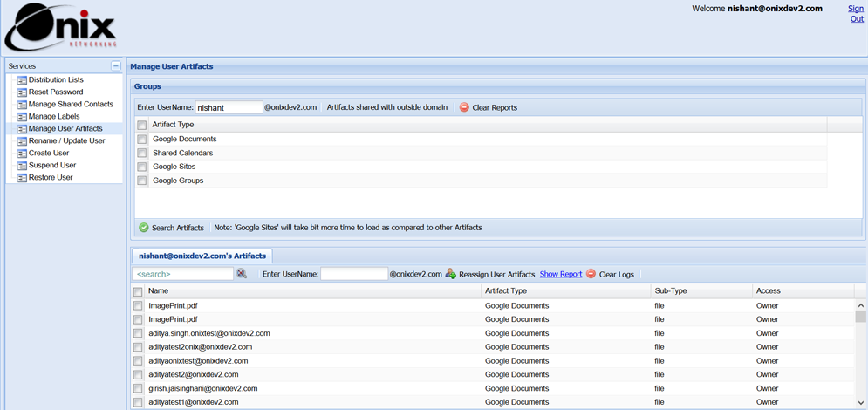The height and width of the screenshot is (410, 868).
Task: Click the Clear Reports button label
Action: tap(495, 107)
